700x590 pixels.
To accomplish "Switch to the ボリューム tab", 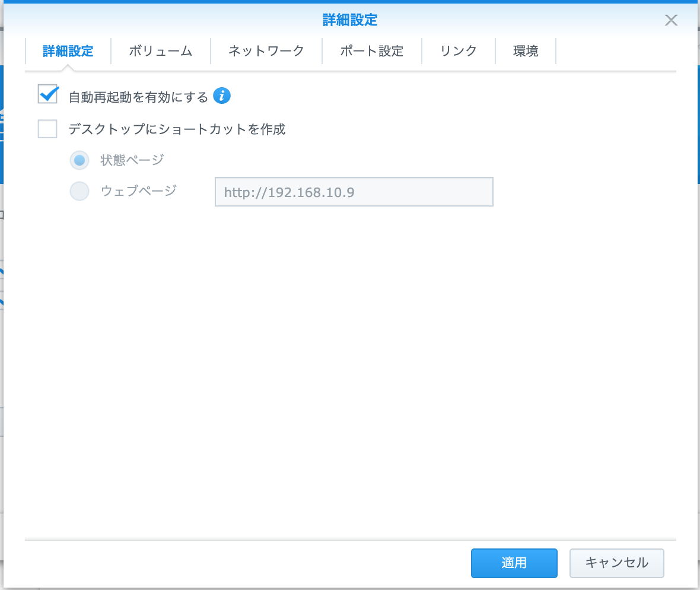I will click(160, 51).
